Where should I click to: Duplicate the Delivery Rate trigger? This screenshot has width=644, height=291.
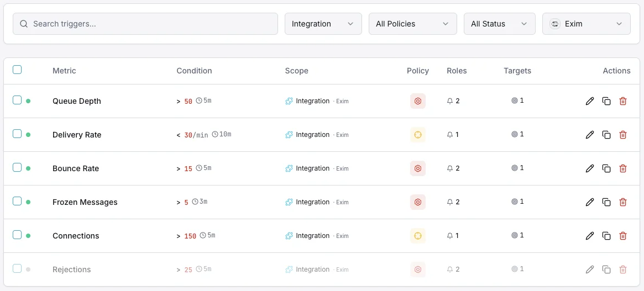pos(606,135)
